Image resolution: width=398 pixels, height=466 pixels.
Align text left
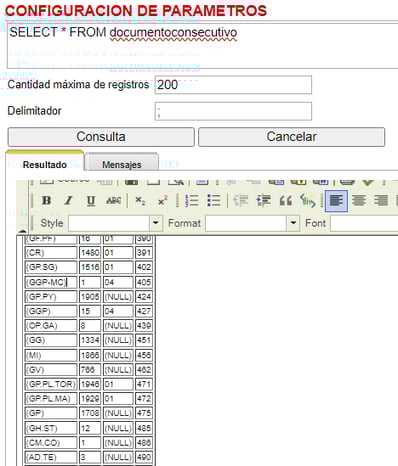(336, 201)
